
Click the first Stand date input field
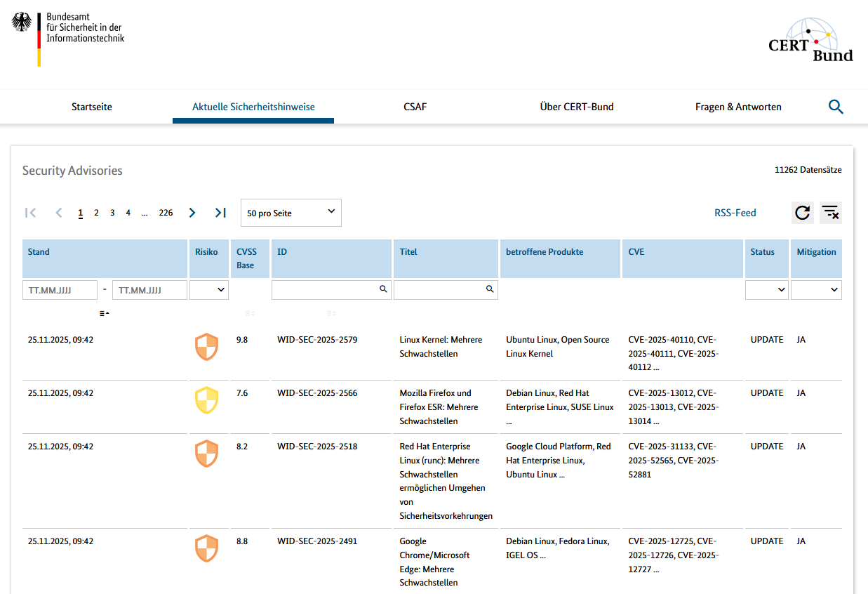[60, 289]
